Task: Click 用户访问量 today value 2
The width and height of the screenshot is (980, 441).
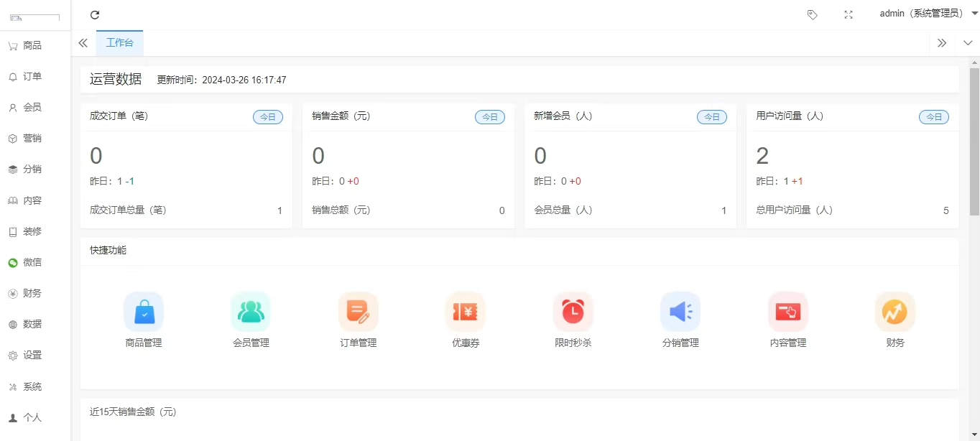Action: 763,156
